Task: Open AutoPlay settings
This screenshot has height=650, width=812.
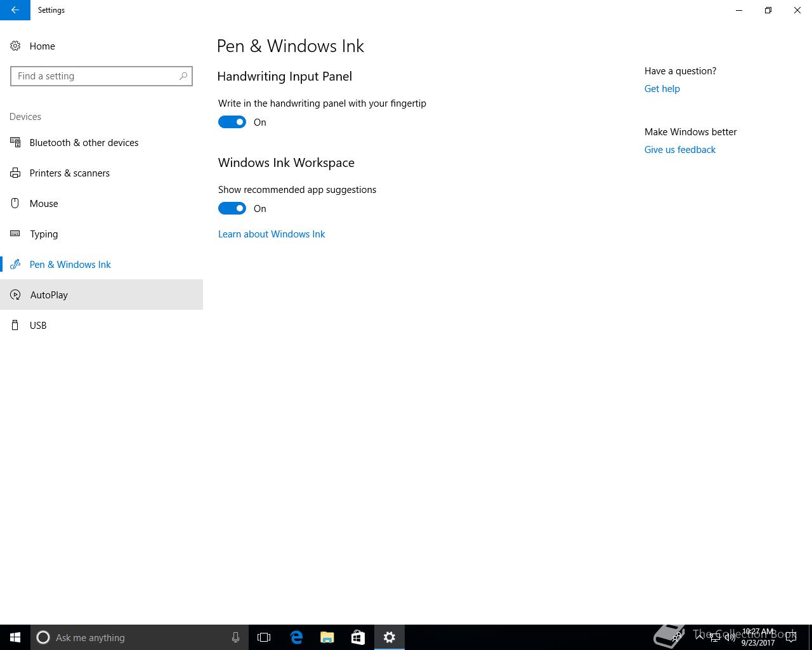Action: tap(101, 295)
